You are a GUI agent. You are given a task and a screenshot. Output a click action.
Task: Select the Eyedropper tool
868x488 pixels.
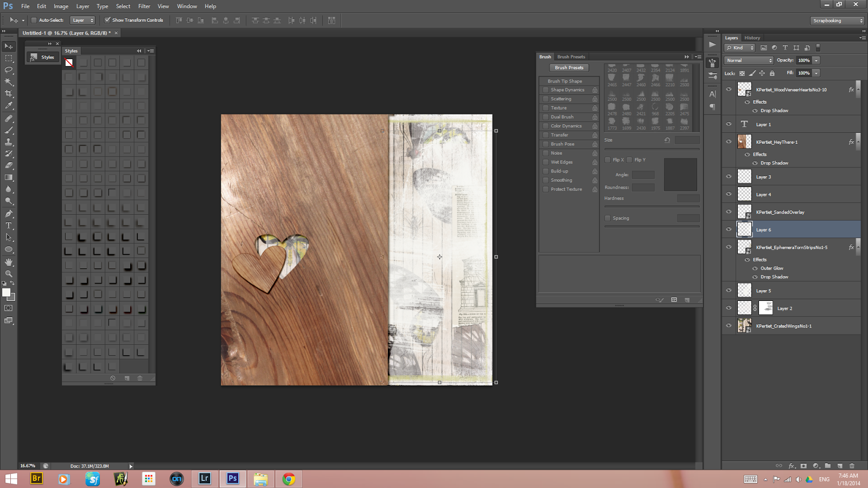click(x=9, y=106)
